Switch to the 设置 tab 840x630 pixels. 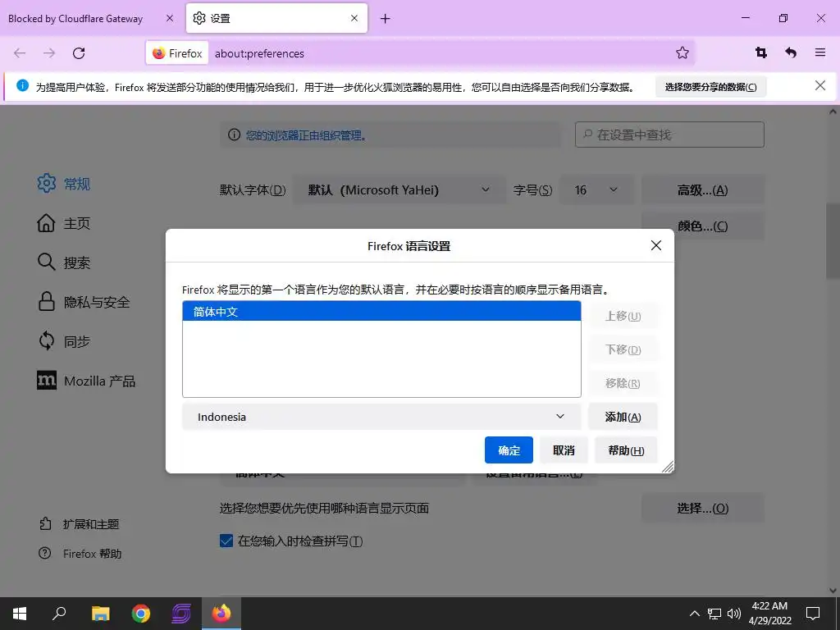click(x=276, y=18)
